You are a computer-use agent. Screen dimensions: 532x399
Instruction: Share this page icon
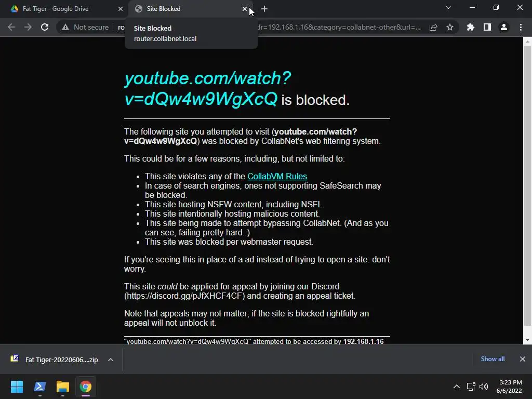click(x=433, y=27)
